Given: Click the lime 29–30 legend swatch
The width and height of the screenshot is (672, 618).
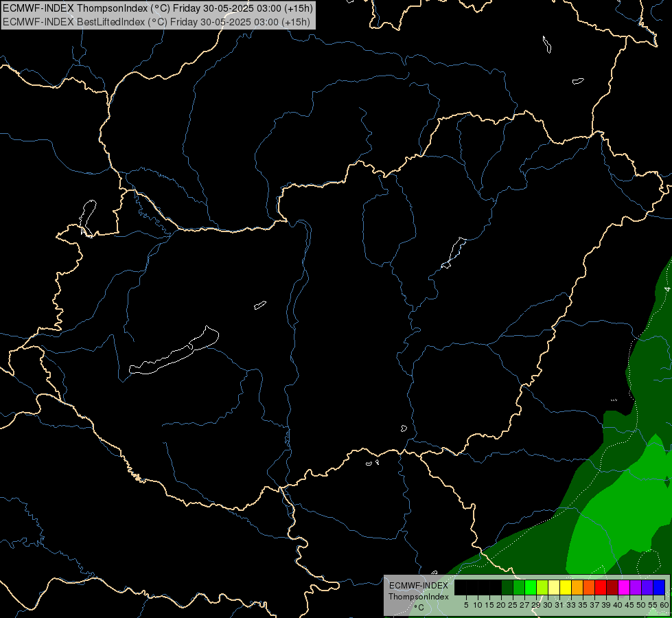Looking at the screenshot, I should coord(542,587).
